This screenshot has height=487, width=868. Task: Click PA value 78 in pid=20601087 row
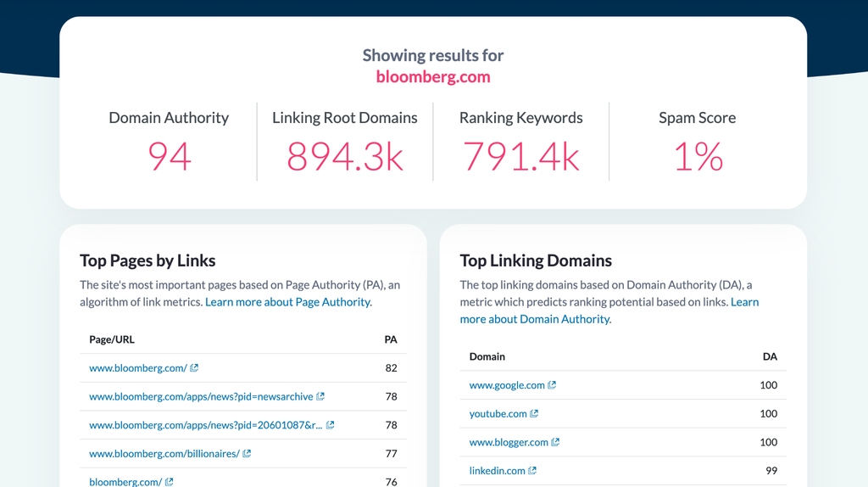(x=392, y=425)
